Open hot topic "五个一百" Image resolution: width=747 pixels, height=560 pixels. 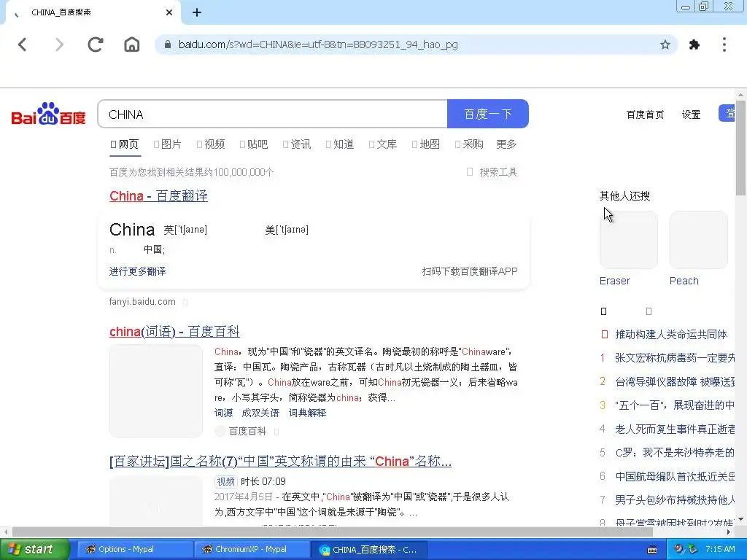coord(675,405)
